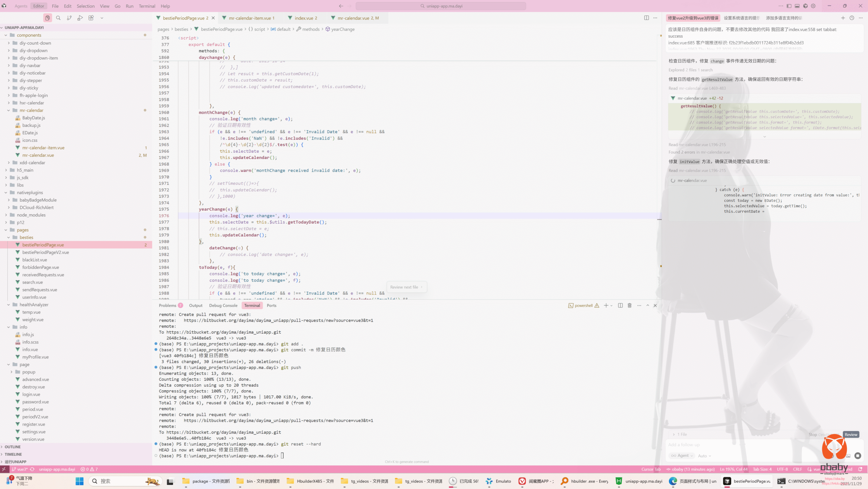Image resolution: width=868 pixels, height=489 pixels.
Task: Open the Search view icon
Action: click(58, 18)
